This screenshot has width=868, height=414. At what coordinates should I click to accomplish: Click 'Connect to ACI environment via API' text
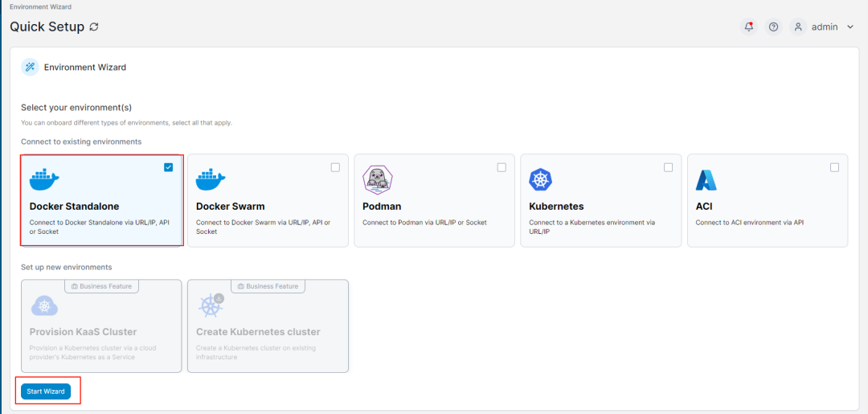(750, 223)
